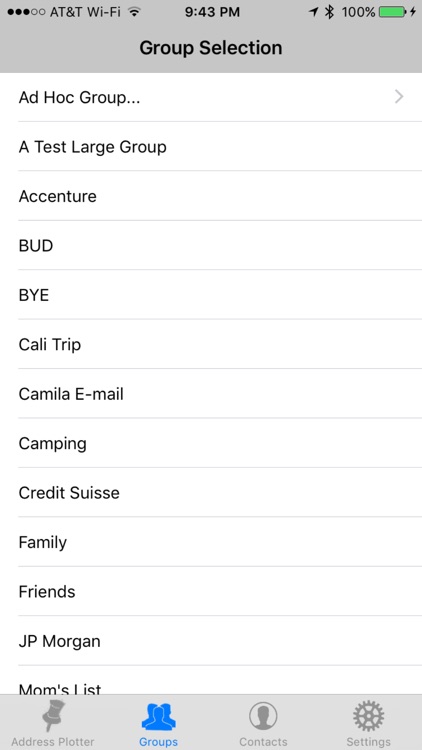Open the Ad Hoc Group... row
Viewport: 422px width, 750px height.
pos(211,97)
